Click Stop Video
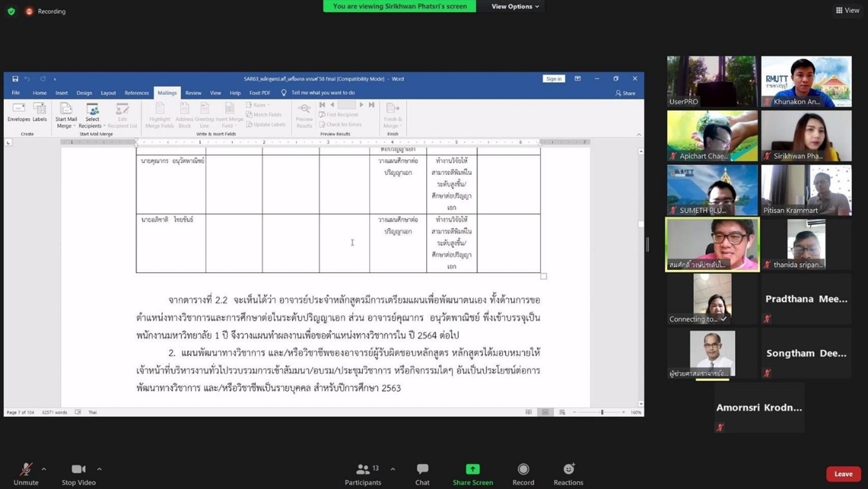This screenshot has width=868, height=489. tap(78, 474)
